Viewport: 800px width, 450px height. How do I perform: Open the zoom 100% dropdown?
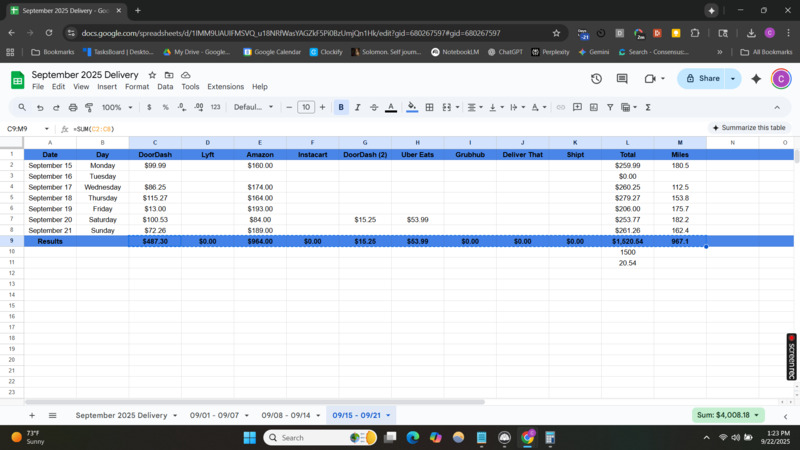(116, 107)
